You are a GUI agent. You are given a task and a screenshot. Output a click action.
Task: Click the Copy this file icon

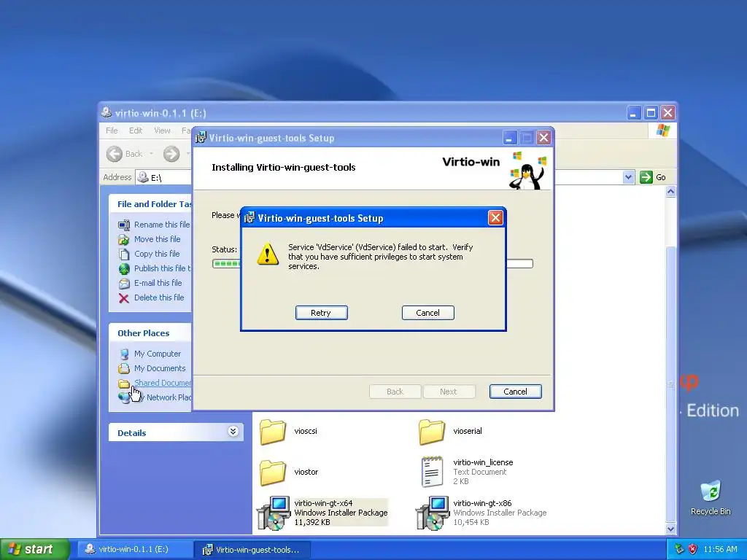pos(124,254)
